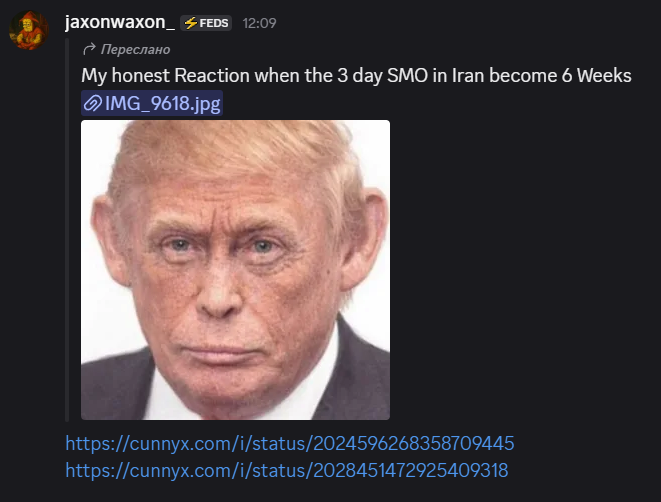Viewport: 661px width, 502px height.
Task: Click the forwarded arrow icon
Action: pos(89,49)
